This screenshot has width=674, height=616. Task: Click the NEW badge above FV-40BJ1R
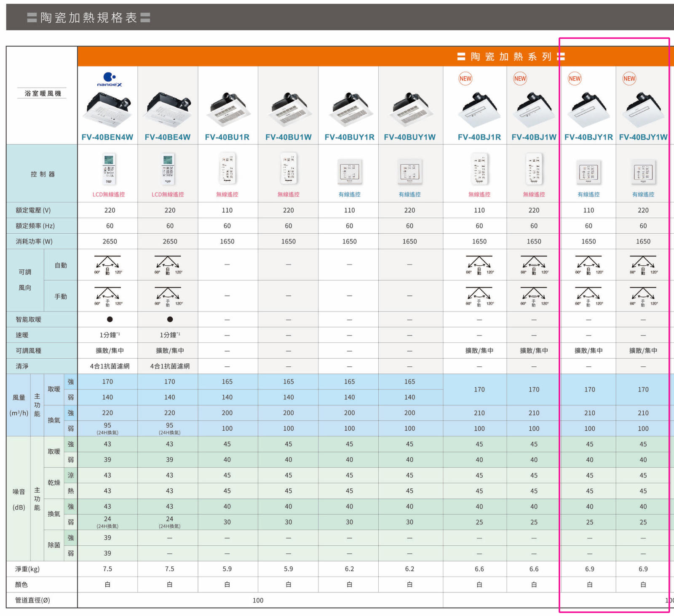465,79
